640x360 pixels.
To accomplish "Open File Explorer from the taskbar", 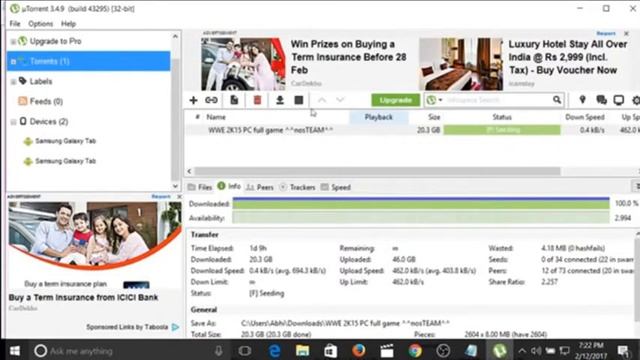I will pyautogui.click(x=302, y=351).
